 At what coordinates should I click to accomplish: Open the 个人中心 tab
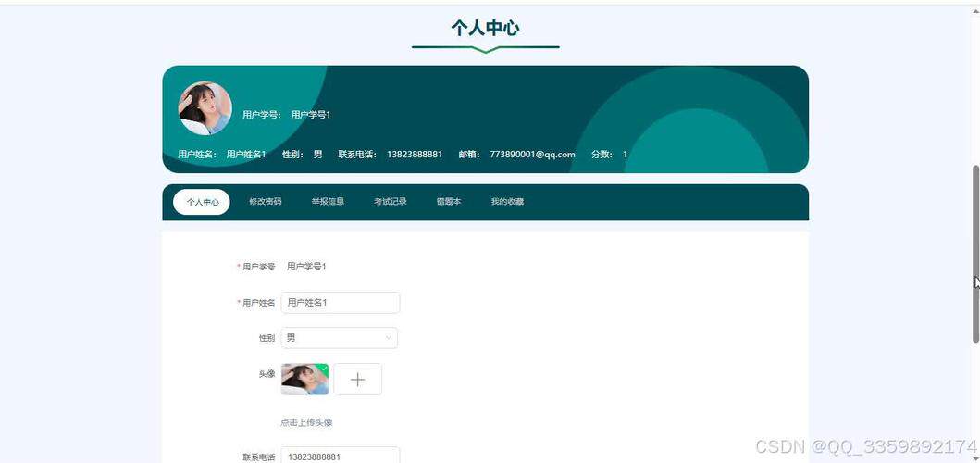coord(201,202)
